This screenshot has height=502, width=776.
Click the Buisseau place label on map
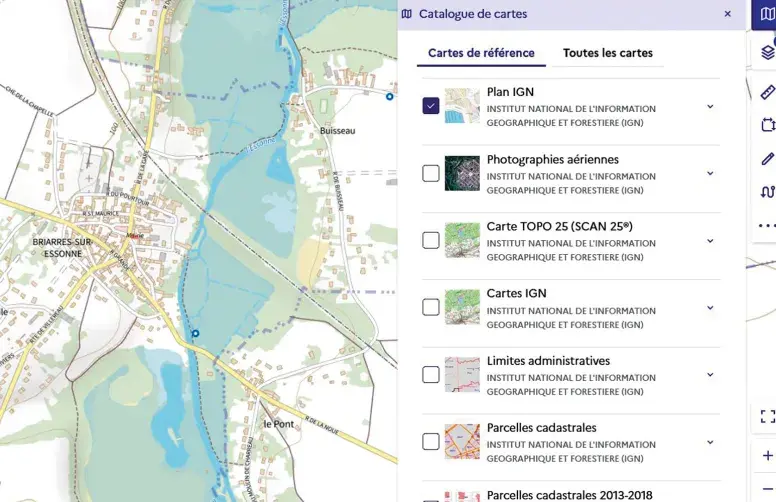tap(338, 131)
